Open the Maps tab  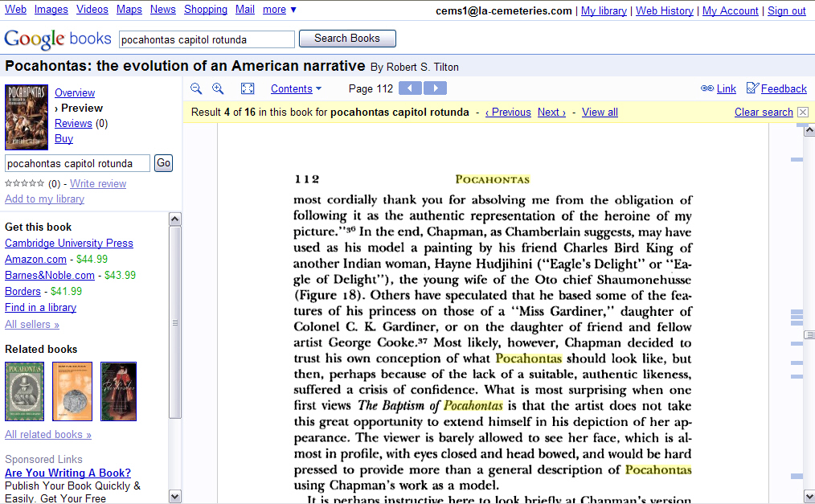click(x=129, y=10)
